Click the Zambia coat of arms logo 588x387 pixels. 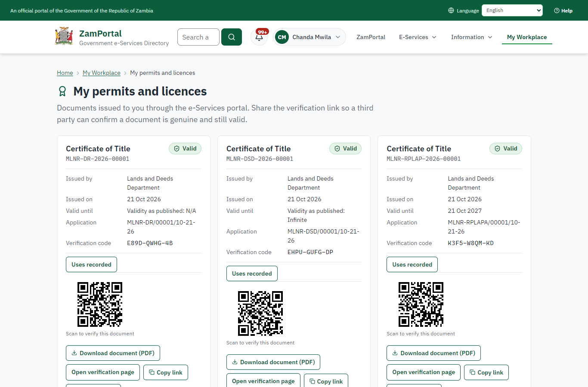click(64, 37)
